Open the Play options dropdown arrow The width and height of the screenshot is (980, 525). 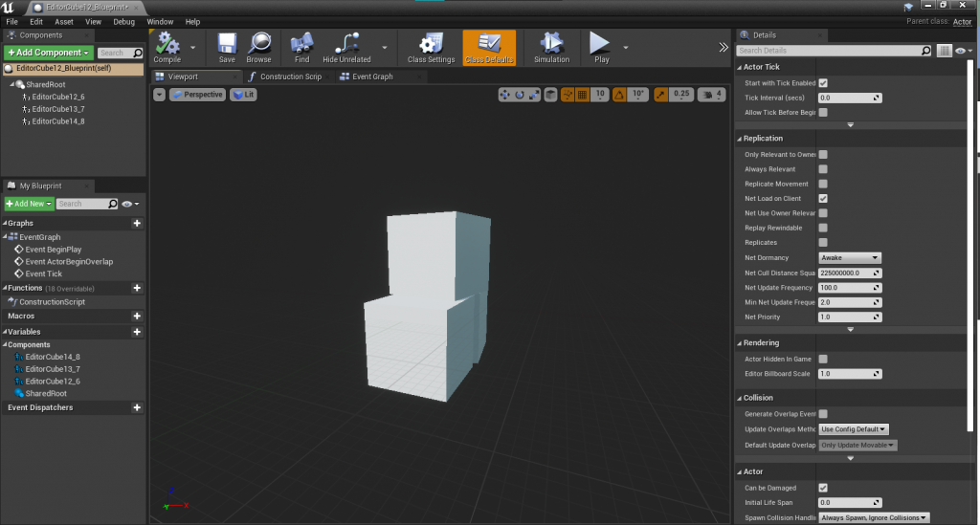626,48
